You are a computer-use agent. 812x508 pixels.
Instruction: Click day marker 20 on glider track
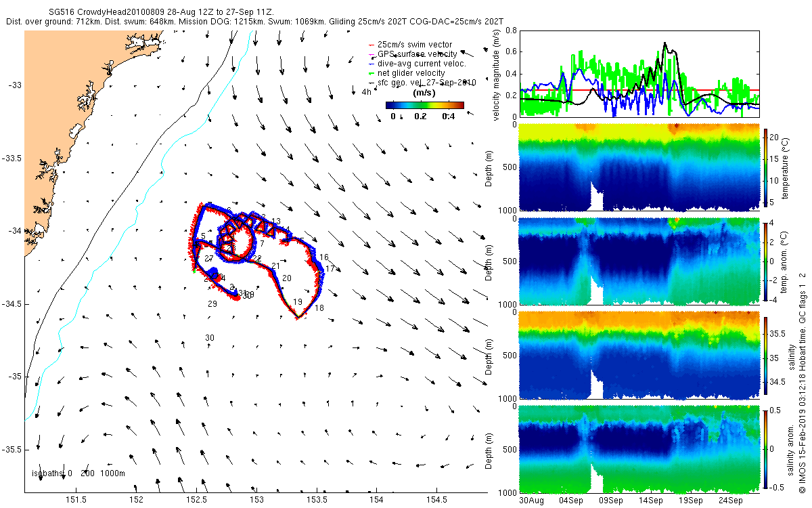tap(287, 278)
